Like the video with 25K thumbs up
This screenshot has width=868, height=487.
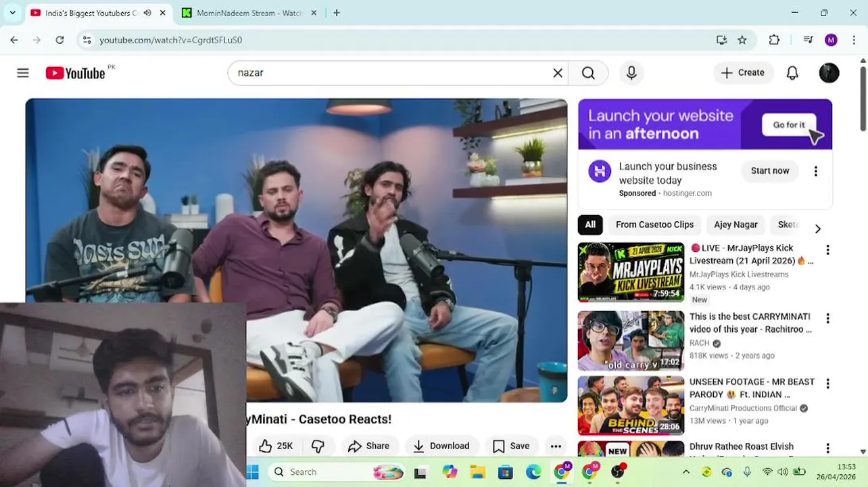pos(276,446)
